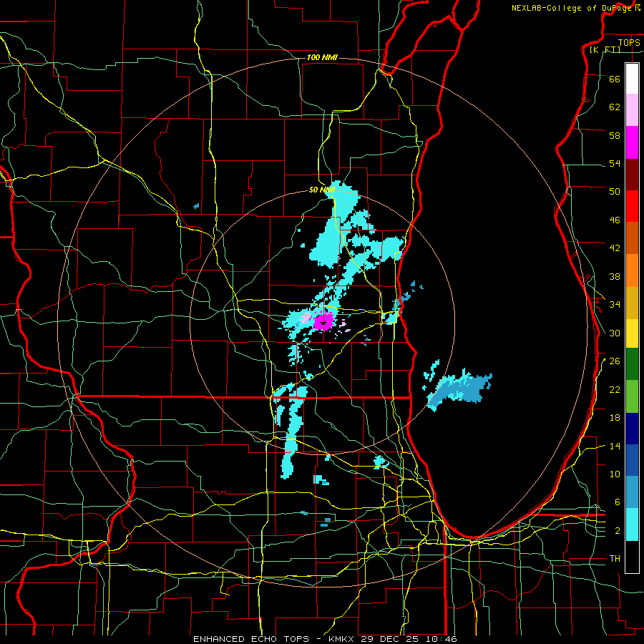Select the light pink legend swatch
The width and height of the screenshot is (644, 644).
click(x=632, y=109)
